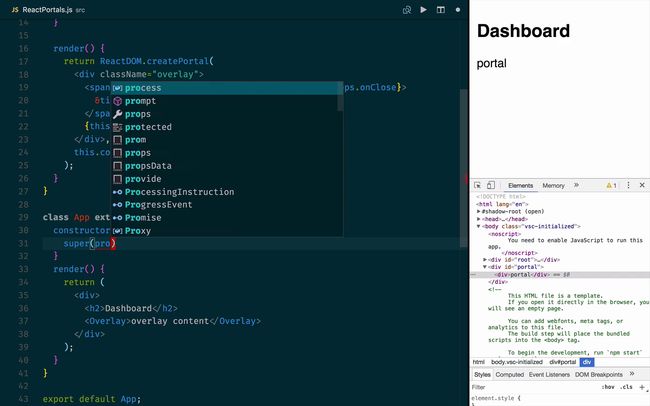
Task: Click the cube icon beside 'prompt'
Action: point(118,101)
